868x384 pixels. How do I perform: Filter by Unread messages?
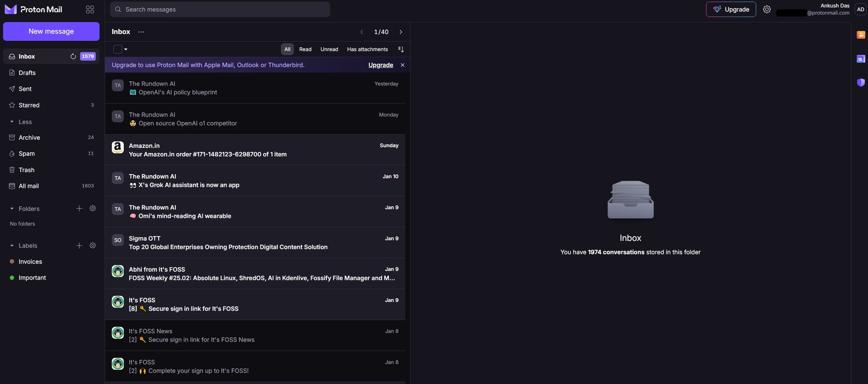tap(329, 49)
